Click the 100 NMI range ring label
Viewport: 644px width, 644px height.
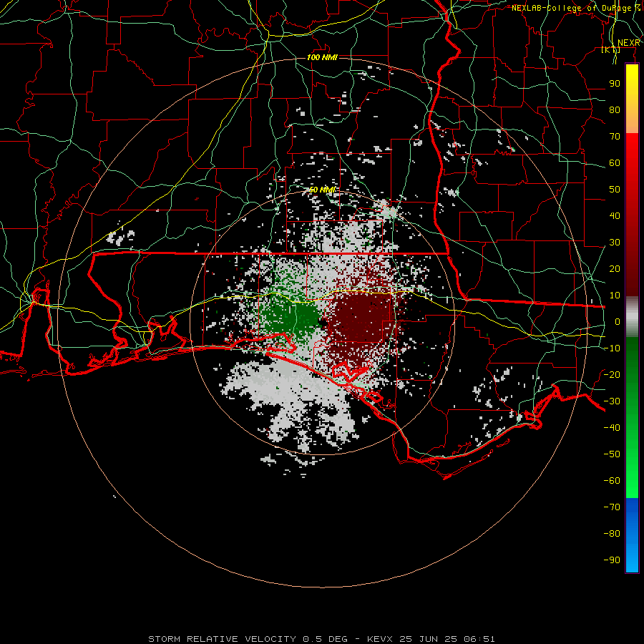tap(322, 57)
